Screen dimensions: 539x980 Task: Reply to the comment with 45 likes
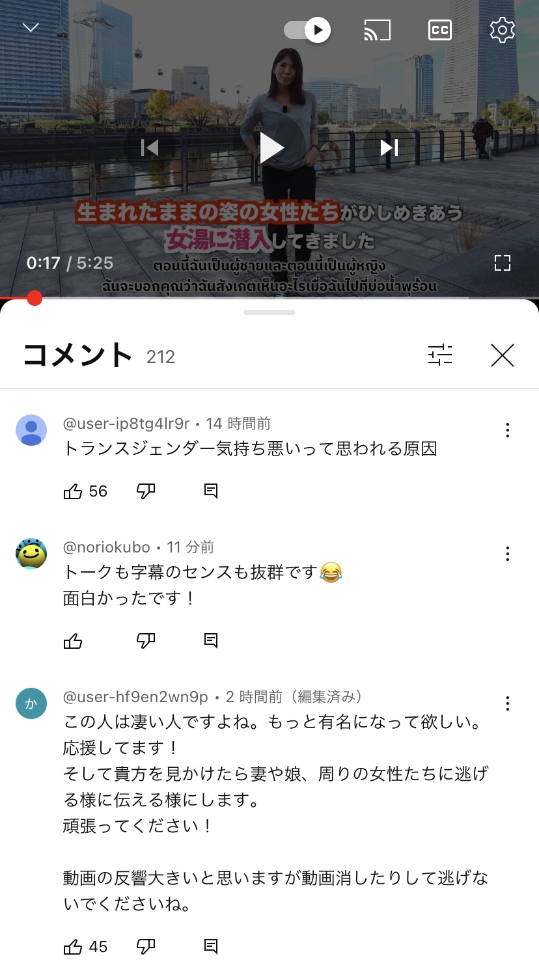211,947
